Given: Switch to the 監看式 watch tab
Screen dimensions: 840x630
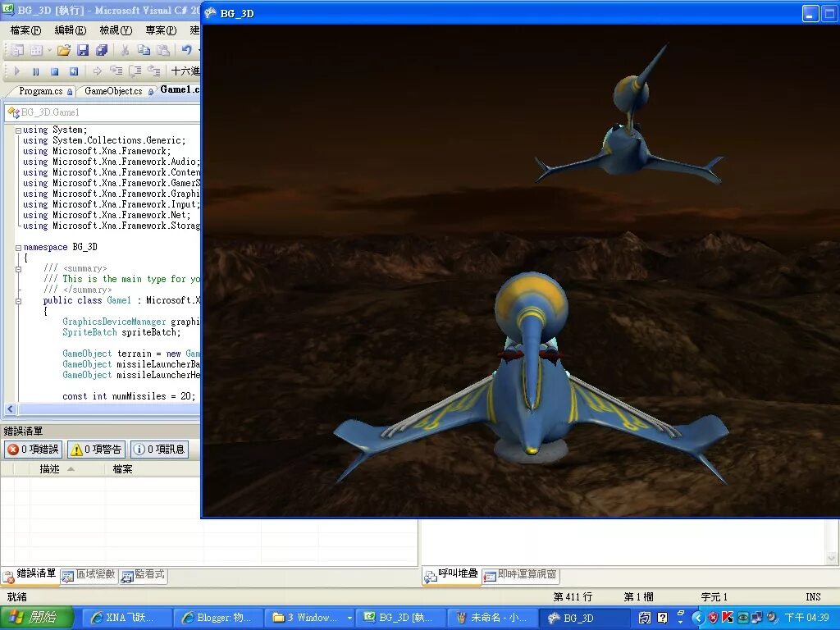Looking at the screenshot, I should (x=143, y=575).
